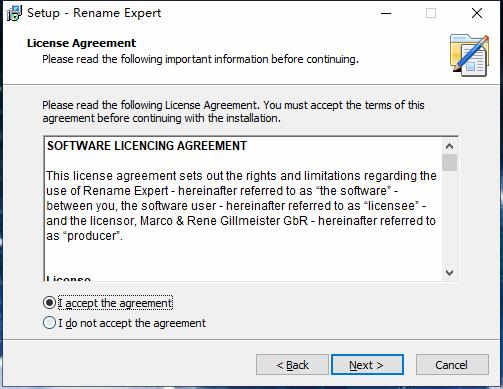Click the license scrollbar down arrow
The width and height of the screenshot is (503, 389).
[x=449, y=273]
